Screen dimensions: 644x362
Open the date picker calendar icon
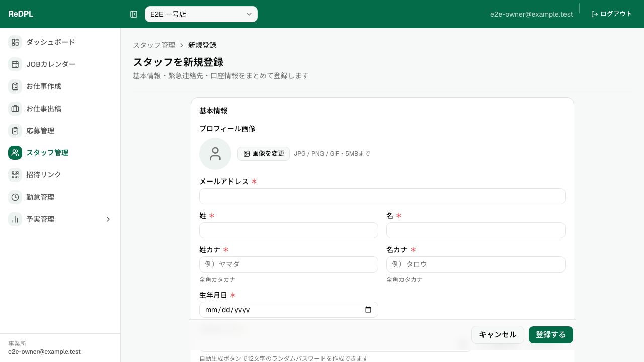tap(368, 310)
